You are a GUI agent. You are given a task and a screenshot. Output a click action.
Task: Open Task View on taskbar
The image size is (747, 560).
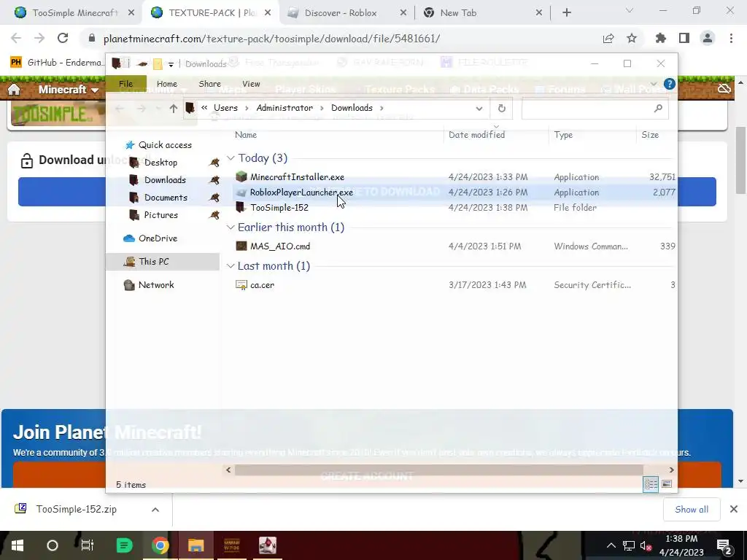click(88, 545)
